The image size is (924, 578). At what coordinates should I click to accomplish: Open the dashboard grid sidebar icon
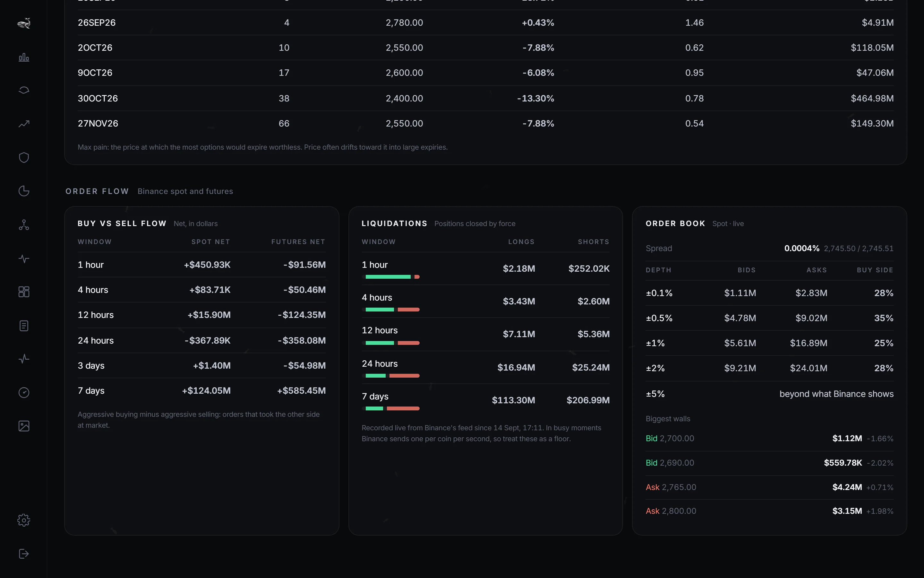24,292
